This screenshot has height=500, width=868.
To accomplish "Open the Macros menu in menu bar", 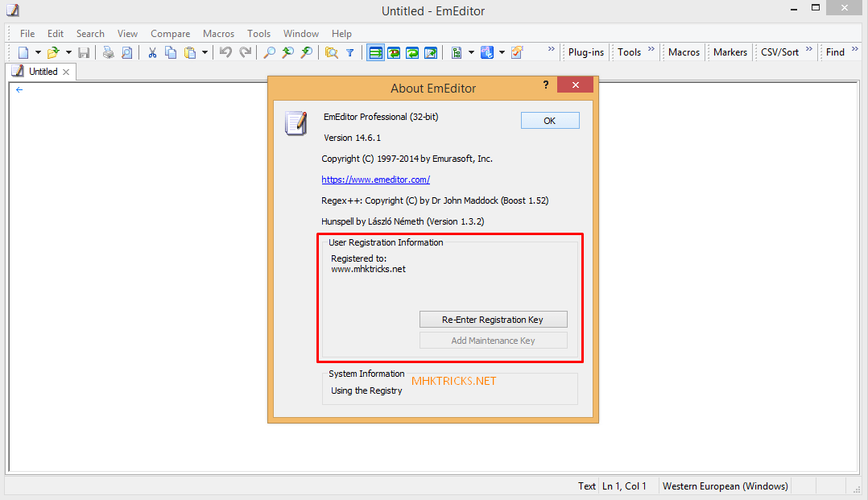I will tap(219, 34).
